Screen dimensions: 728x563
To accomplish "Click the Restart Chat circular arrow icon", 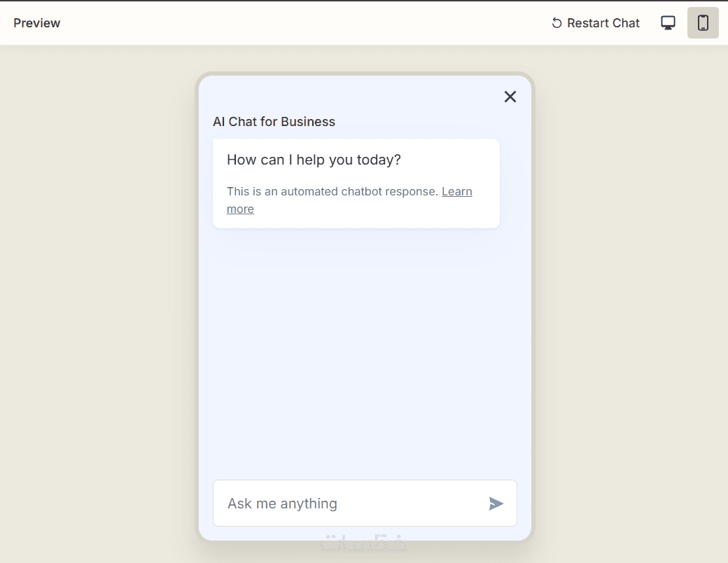I will 556,23.
